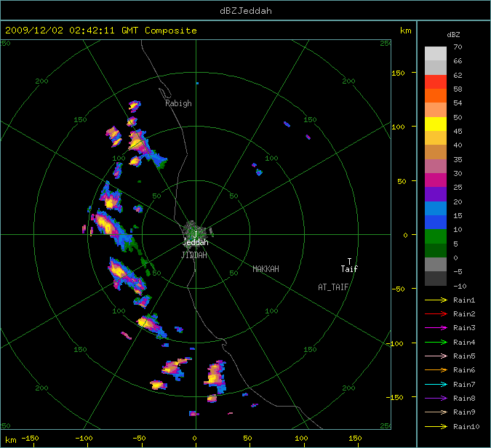
Task: Select the green 5 dBZ color swatch
Action: click(x=436, y=236)
